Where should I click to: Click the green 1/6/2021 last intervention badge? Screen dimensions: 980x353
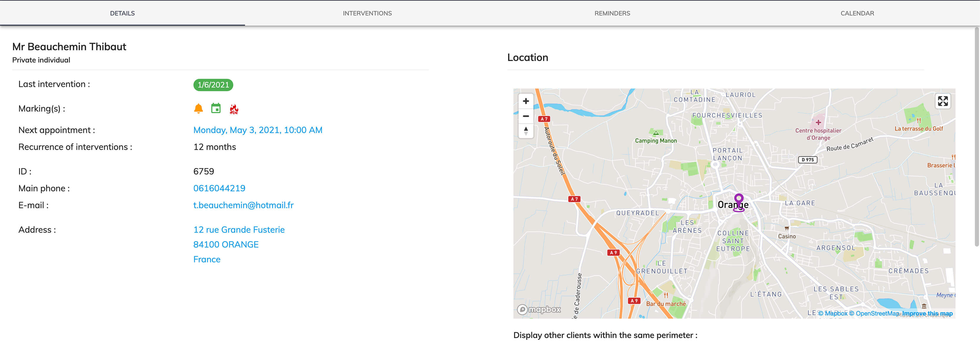click(x=213, y=84)
